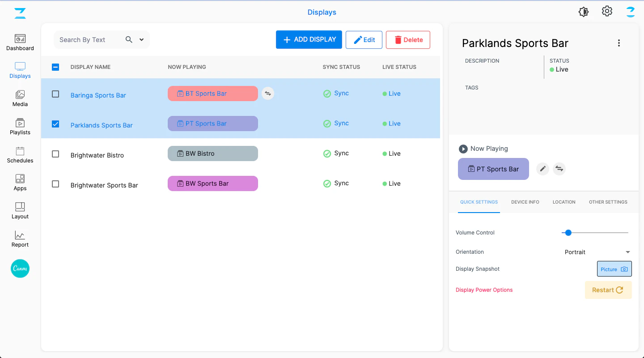Click pencil edit icon in Now Playing panel
The image size is (644, 358).
(542, 169)
